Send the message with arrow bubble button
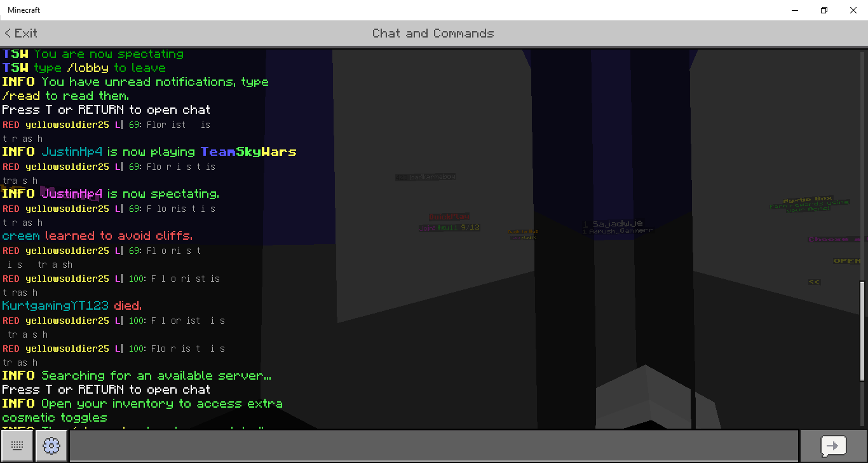 pyautogui.click(x=833, y=446)
